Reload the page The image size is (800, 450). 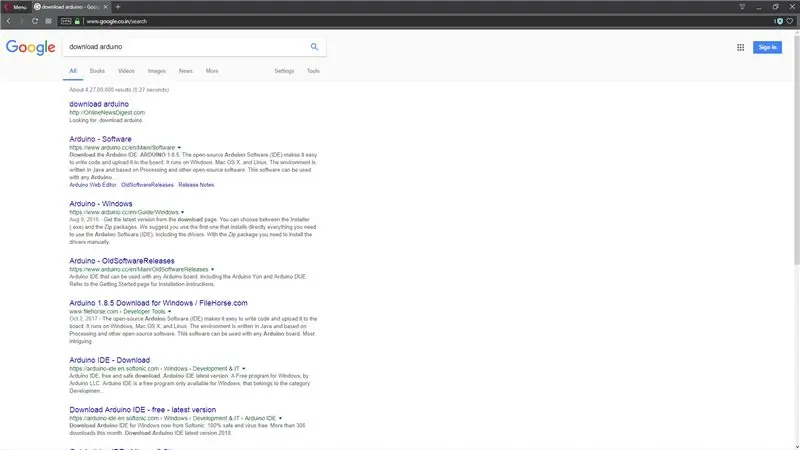point(35,21)
